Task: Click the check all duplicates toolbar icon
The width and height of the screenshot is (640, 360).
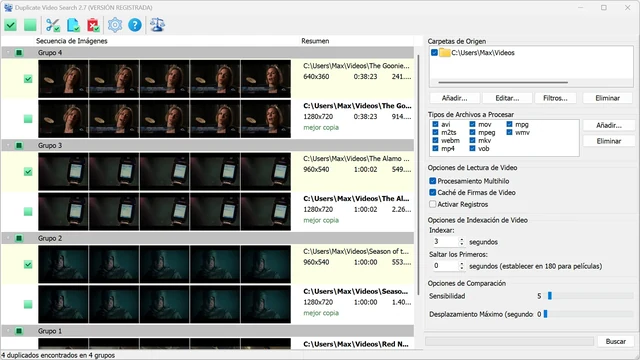Action: click(x=10, y=25)
